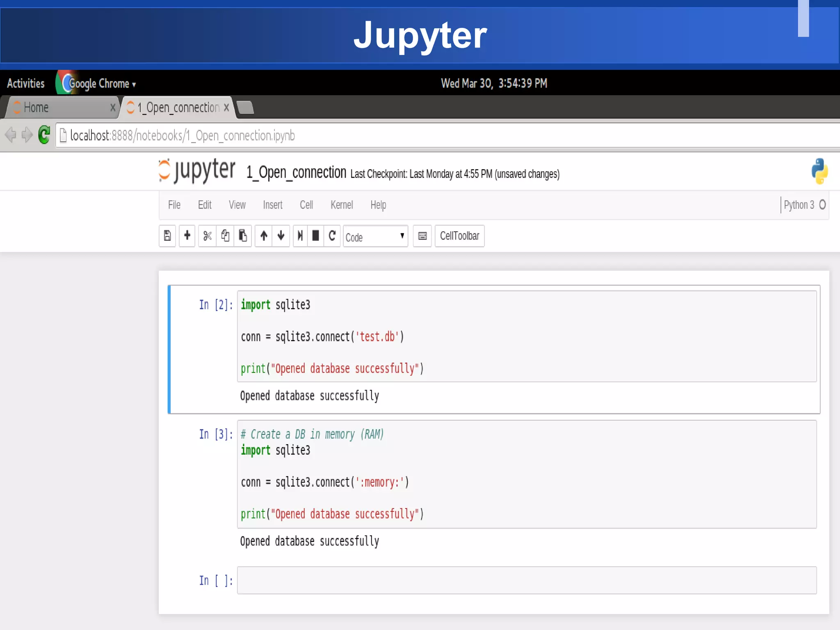Open the Help menu
Screen dimensions: 840x630
coord(378,205)
